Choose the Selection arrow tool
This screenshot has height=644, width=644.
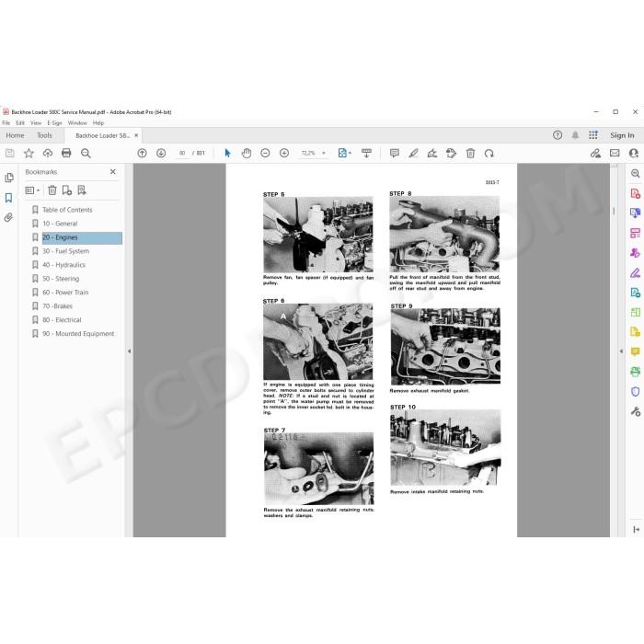point(227,154)
